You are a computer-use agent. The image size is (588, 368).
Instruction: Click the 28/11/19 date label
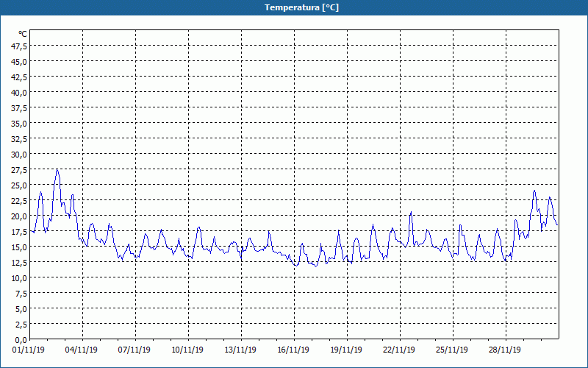[505, 350]
